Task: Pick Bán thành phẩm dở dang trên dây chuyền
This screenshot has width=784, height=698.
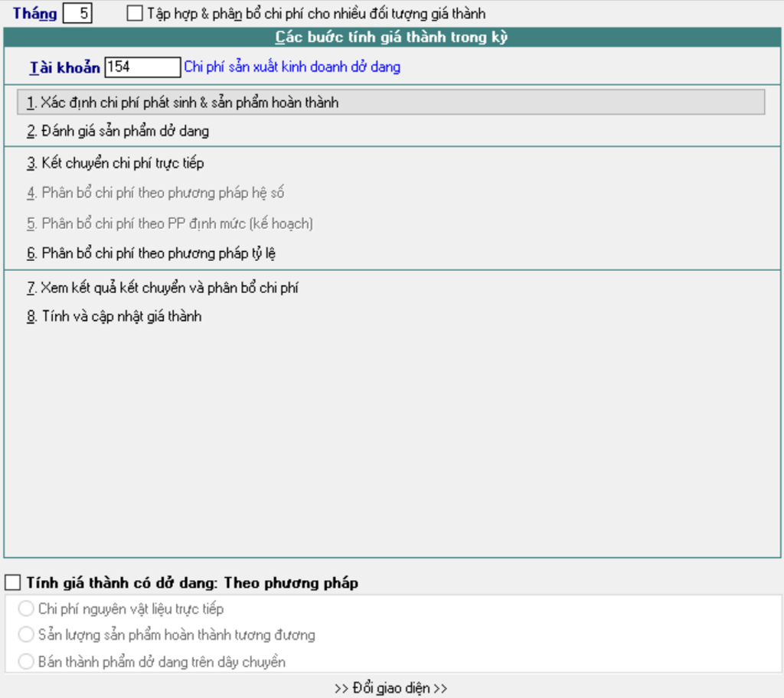Action: 27,662
